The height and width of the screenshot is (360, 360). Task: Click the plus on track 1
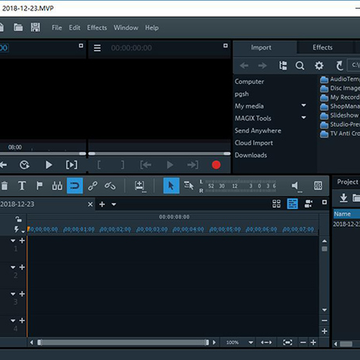click(x=22, y=240)
